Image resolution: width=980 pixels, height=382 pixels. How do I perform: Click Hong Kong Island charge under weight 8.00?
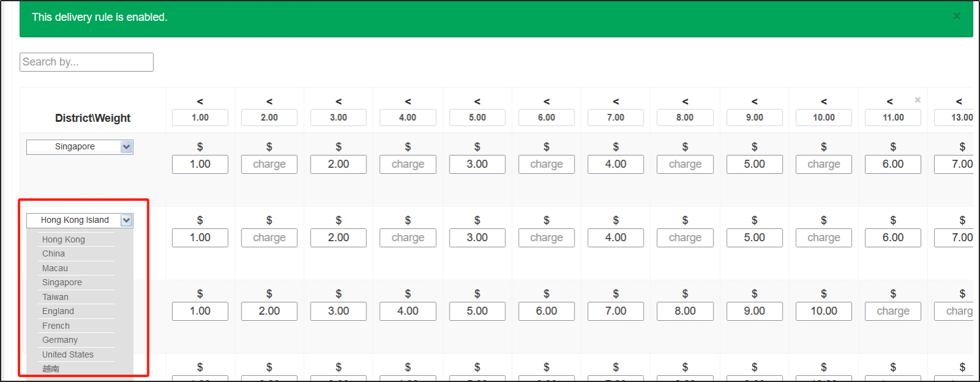685,238
